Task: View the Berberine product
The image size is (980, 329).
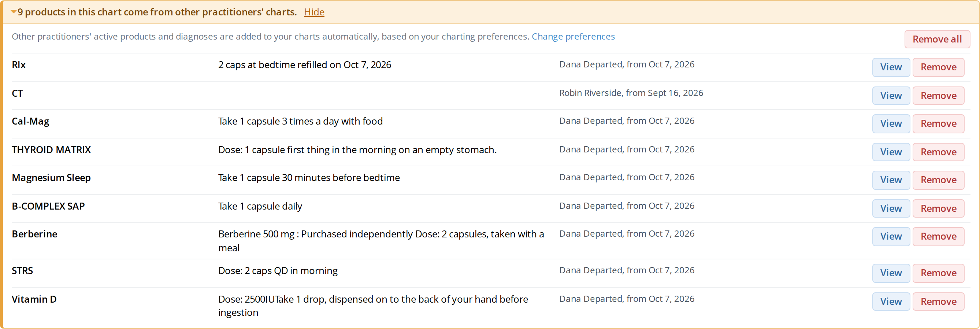Action: (891, 236)
